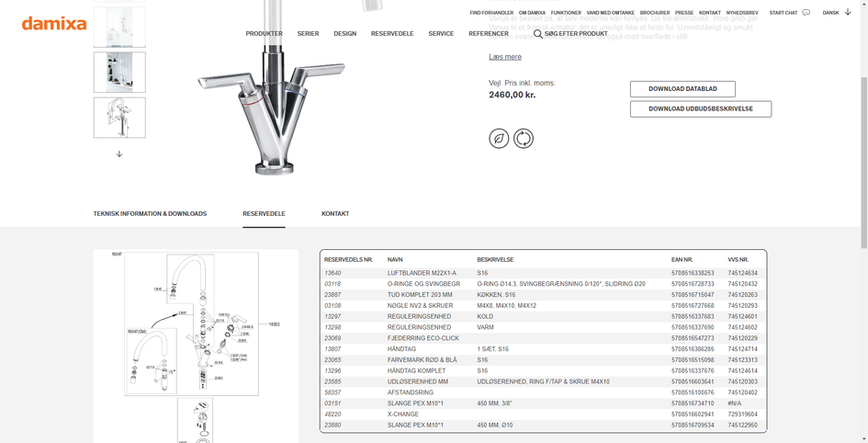
Task: Click the Søg efter produkt search field
Action: (576, 34)
